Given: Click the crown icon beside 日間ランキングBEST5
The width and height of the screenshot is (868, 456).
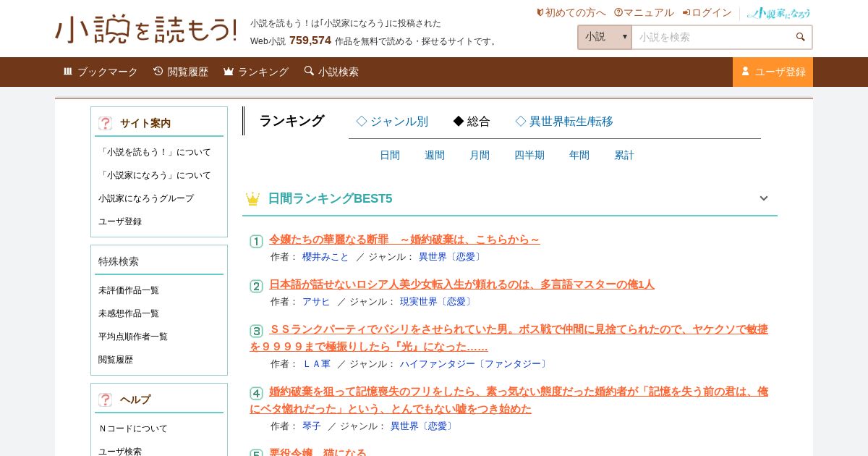Looking at the screenshot, I should click(252, 198).
